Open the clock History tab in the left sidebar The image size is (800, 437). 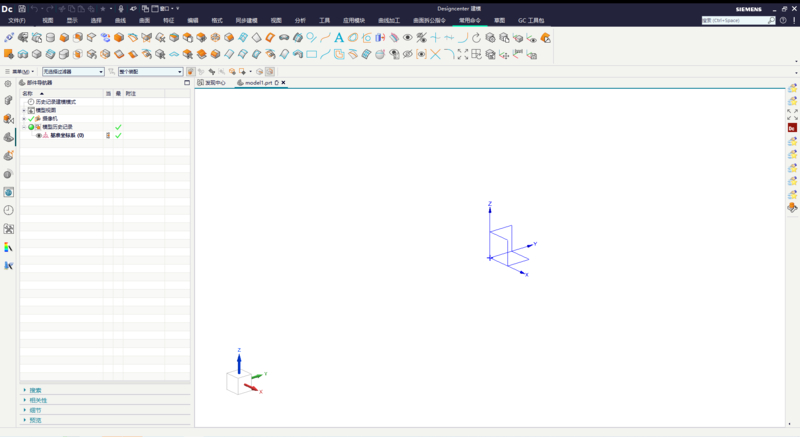point(9,210)
